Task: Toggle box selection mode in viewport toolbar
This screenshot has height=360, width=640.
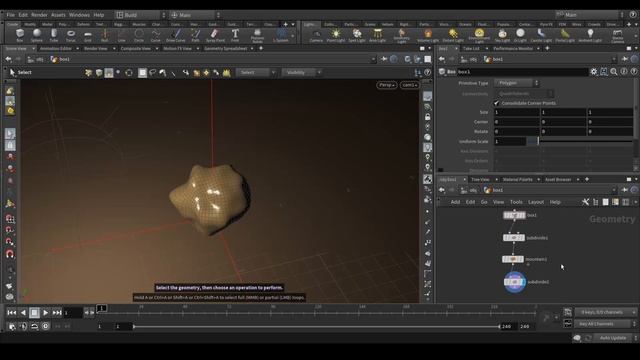Action: [142, 73]
